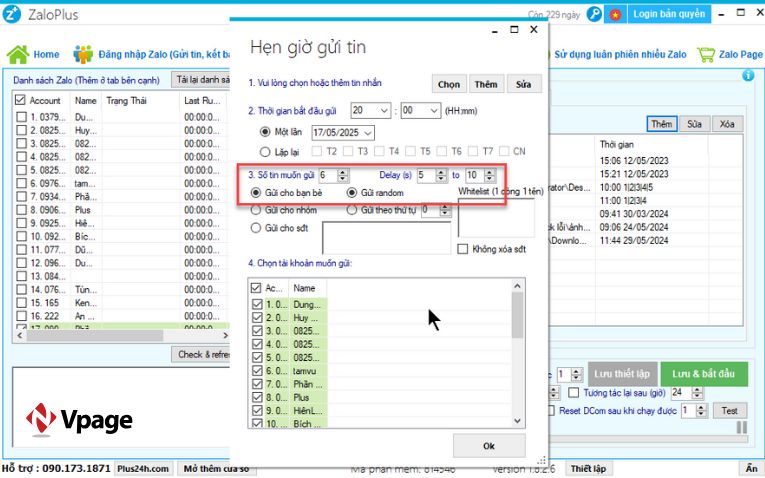Uncheck the dialog row 6 tamvu checkbox

pyautogui.click(x=257, y=371)
